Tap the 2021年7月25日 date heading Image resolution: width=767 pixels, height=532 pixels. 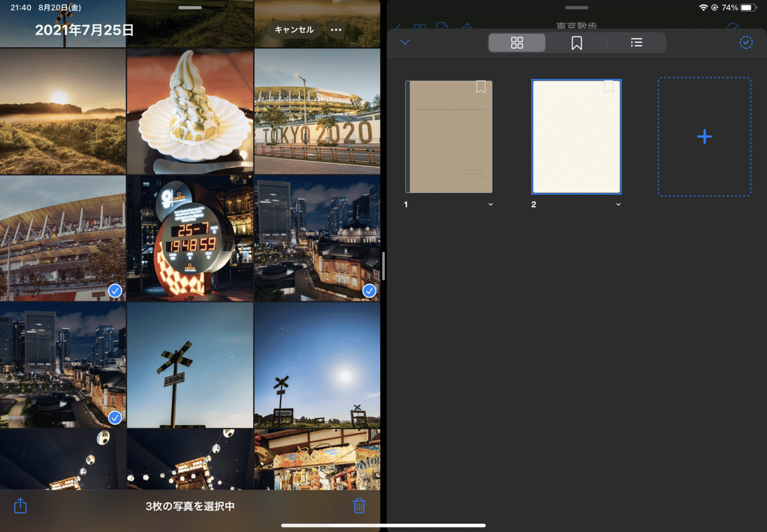coord(84,29)
